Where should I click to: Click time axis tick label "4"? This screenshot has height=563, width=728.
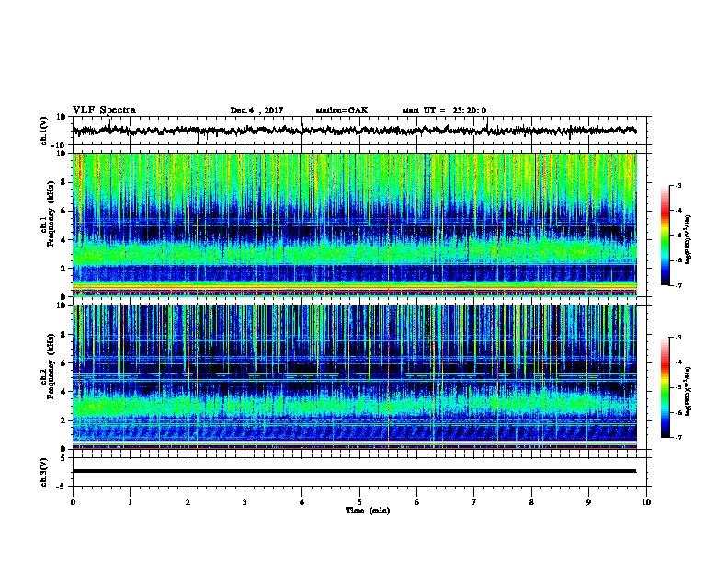coord(302,502)
